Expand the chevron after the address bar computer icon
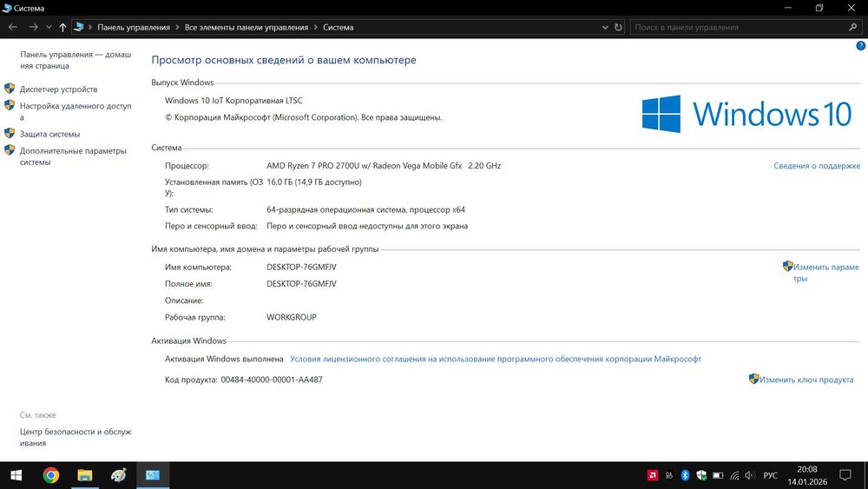The height and width of the screenshot is (489, 868). pos(90,27)
